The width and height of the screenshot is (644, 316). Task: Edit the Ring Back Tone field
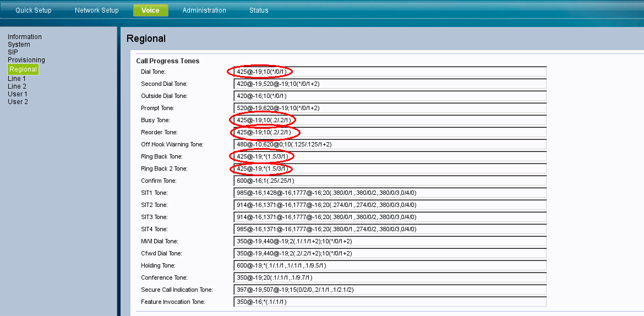[x=390, y=157]
